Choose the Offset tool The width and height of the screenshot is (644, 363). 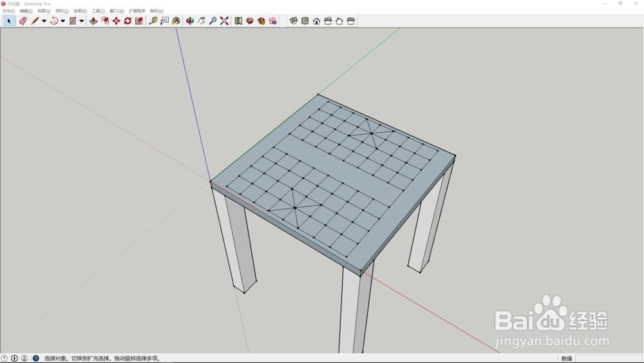[105, 21]
